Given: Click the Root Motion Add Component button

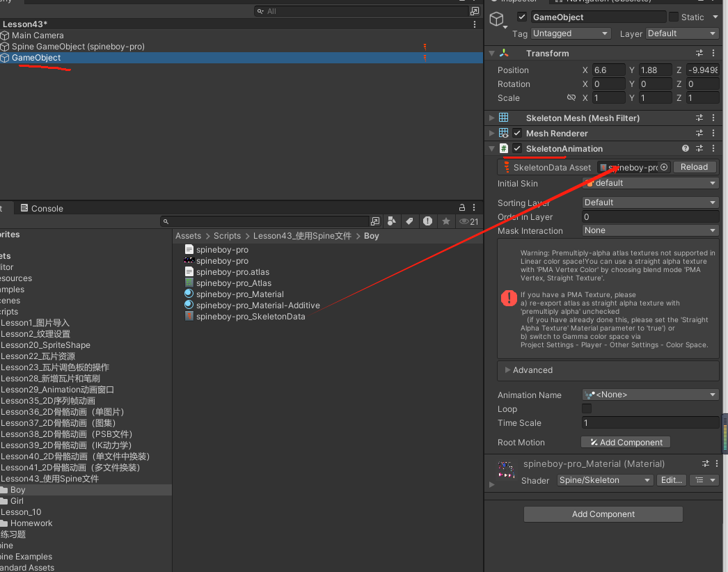Looking at the screenshot, I should pyautogui.click(x=626, y=443).
